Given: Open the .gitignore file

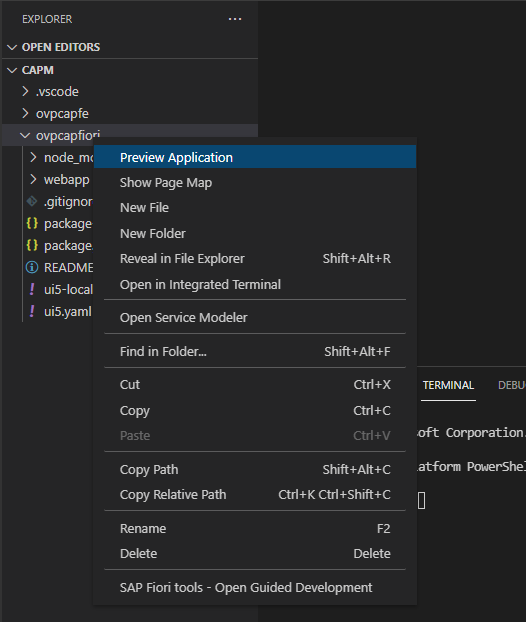Looking at the screenshot, I should point(68,202).
